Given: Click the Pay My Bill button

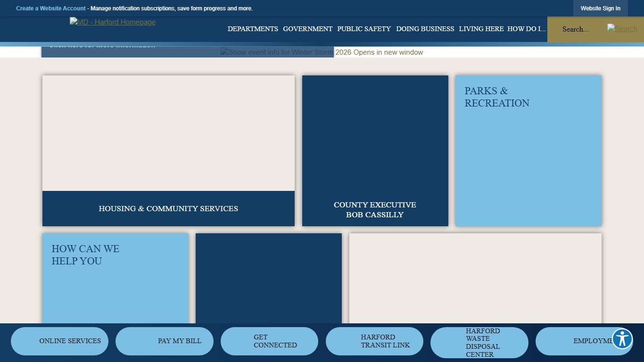Looking at the screenshot, I should tap(165, 341).
